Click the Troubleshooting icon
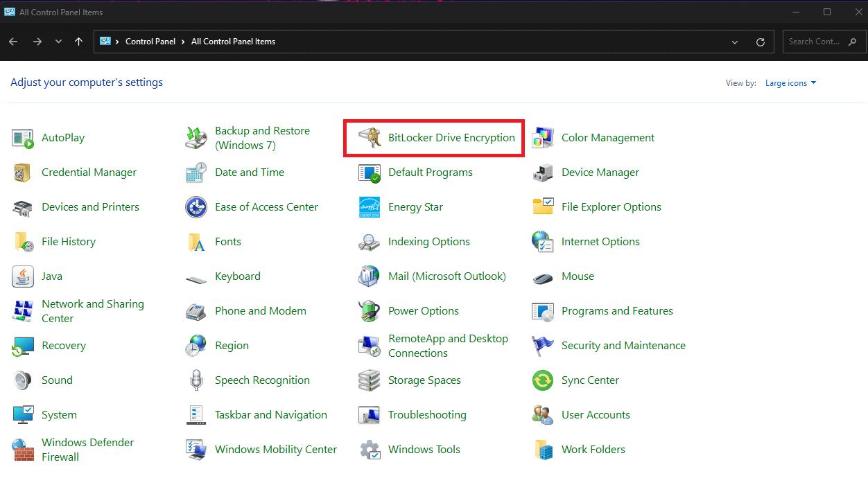 pyautogui.click(x=370, y=415)
